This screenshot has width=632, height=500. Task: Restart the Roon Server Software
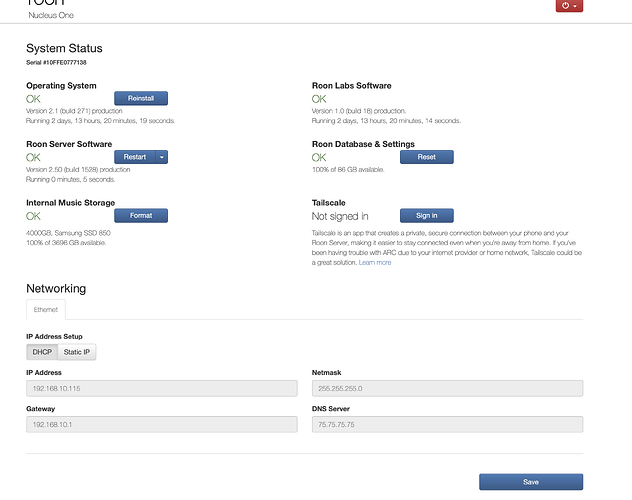135,157
